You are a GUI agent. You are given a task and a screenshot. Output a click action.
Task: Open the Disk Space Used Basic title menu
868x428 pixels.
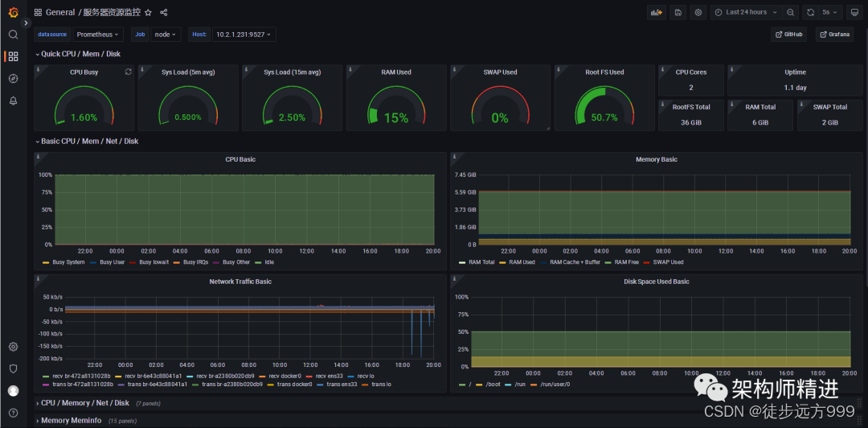(x=656, y=281)
